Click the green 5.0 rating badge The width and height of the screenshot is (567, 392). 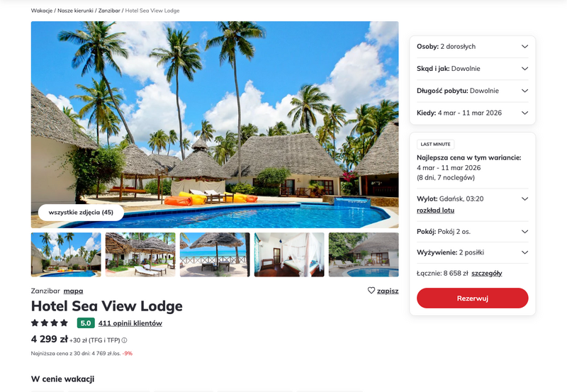click(x=86, y=323)
